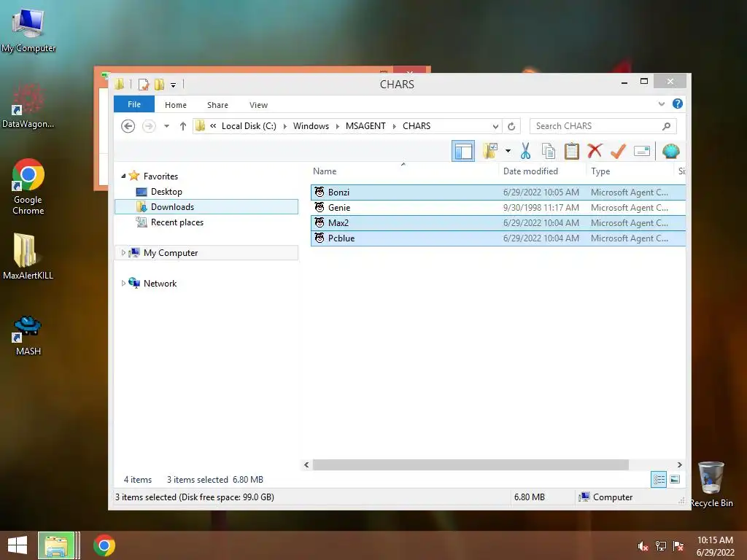Open My Computer desktop icon

pyautogui.click(x=28, y=31)
